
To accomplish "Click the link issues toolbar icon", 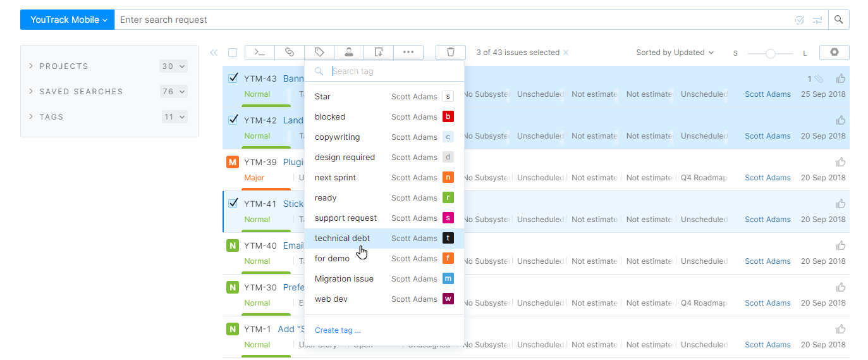I will [x=290, y=53].
